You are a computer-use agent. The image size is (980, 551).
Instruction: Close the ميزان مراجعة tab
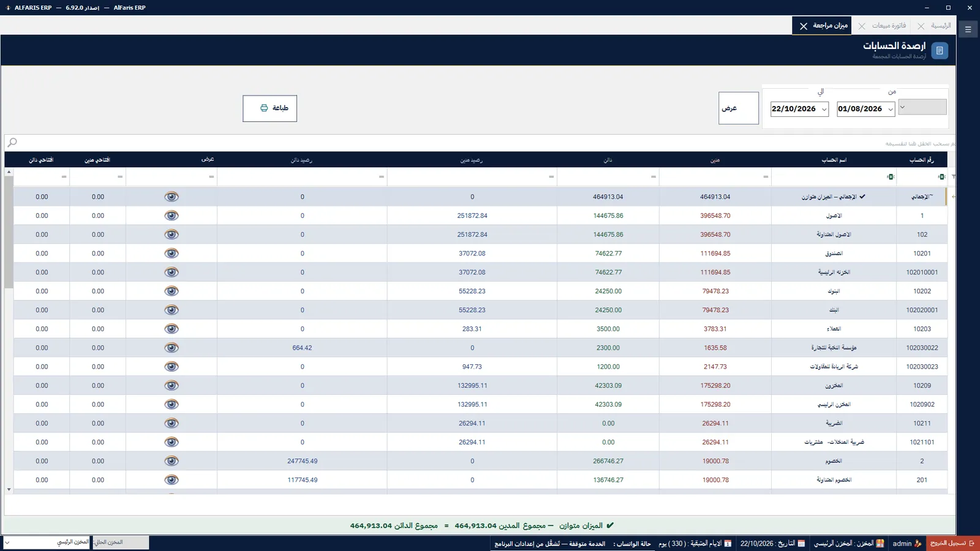(804, 26)
